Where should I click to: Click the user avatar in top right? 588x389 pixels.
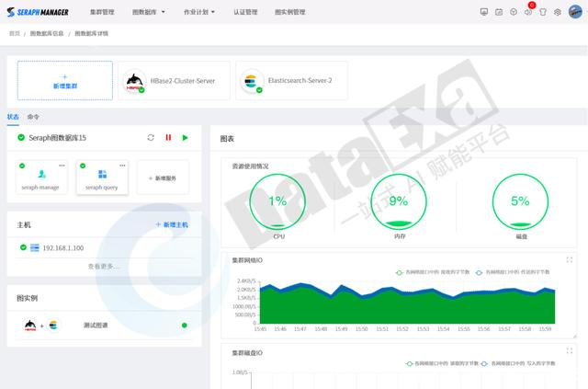571,12
